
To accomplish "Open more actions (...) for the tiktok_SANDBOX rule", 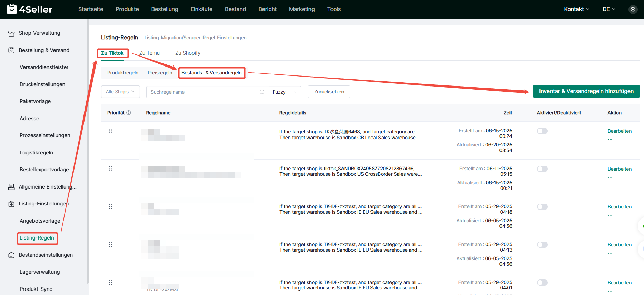I will click(610, 177).
